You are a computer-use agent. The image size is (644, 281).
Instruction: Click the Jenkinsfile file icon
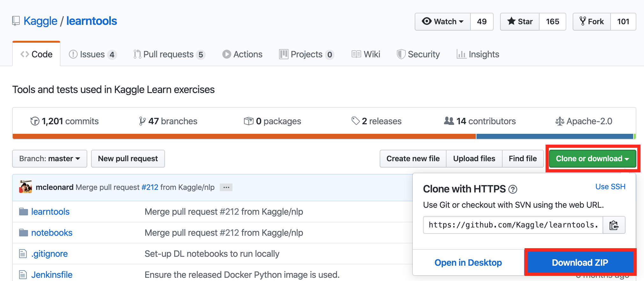click(x=23, y=275)
